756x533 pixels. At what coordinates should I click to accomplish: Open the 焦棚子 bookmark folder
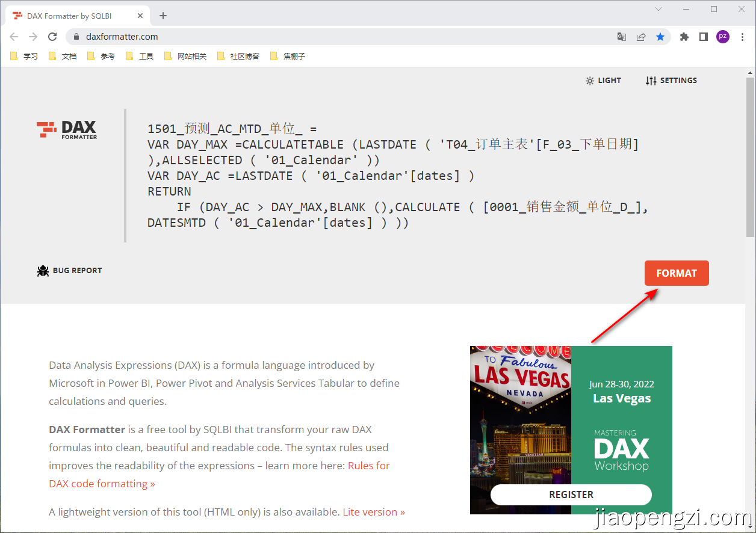point(288,56)
